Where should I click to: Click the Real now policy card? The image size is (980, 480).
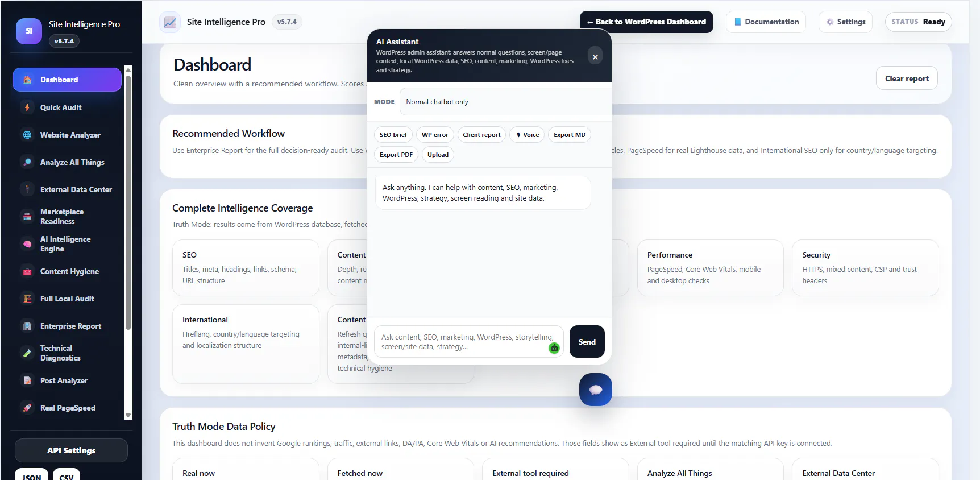click(x=246, y=470)
